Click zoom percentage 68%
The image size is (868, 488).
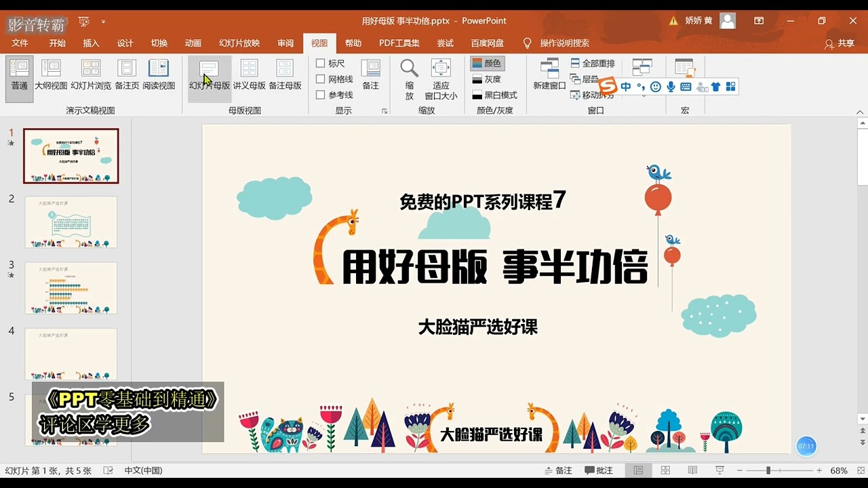(839, 470)
